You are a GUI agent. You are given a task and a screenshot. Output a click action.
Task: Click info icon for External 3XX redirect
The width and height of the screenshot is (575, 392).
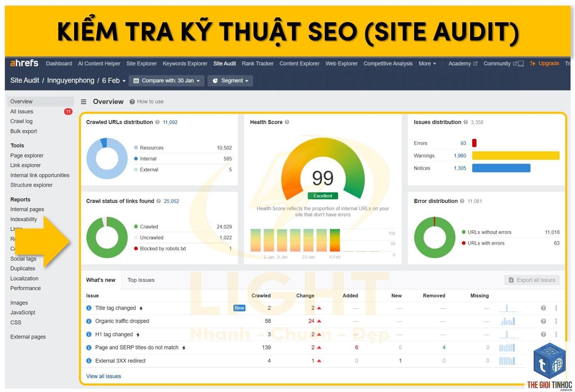tap(89, 361)
